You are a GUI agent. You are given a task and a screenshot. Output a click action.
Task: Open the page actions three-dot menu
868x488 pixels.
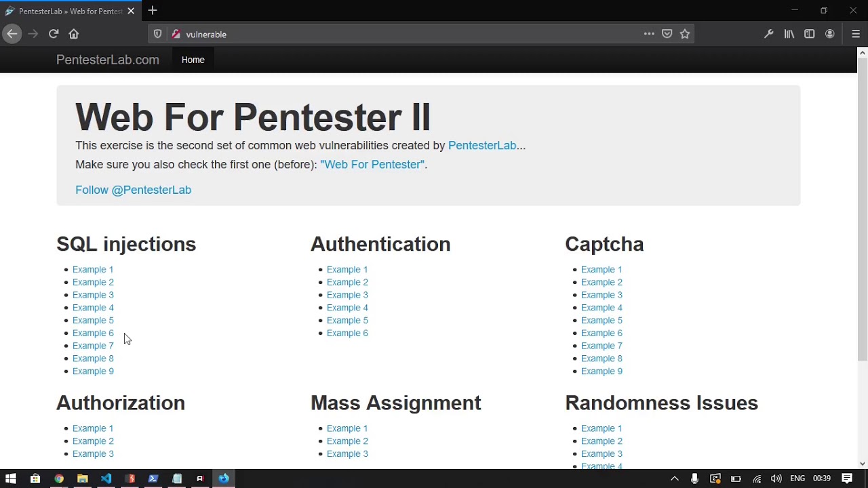[x=649, y=34]
